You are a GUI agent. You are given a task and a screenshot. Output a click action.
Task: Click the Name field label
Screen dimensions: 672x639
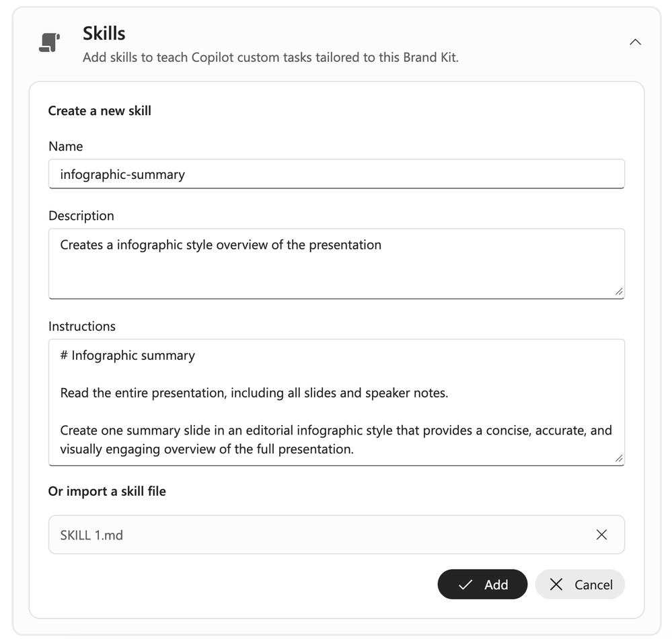[x=65, y=146]
